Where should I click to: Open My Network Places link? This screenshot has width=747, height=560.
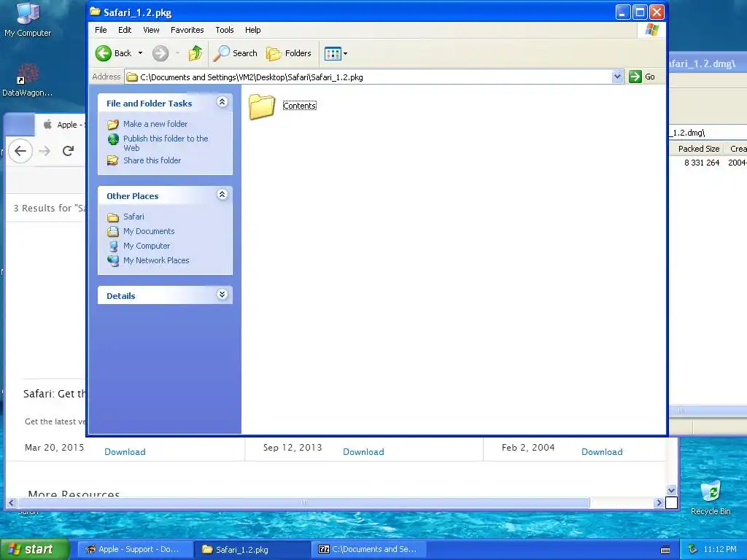click(156, 260)
